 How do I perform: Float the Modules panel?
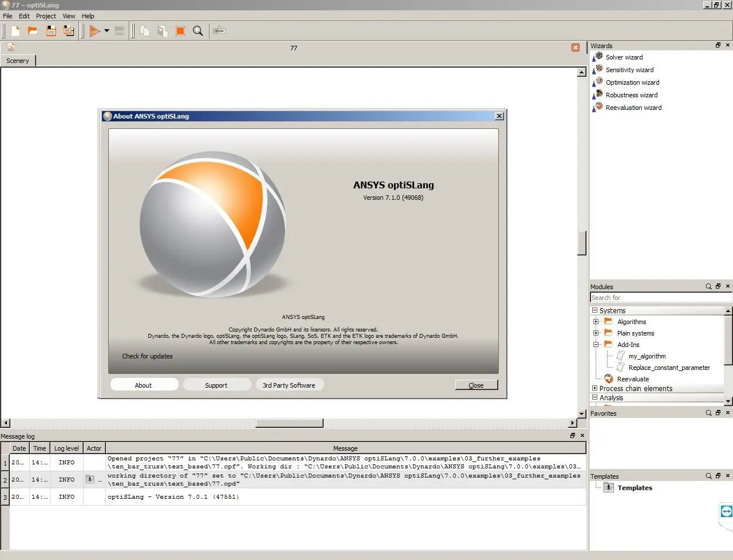click(718, 286)
